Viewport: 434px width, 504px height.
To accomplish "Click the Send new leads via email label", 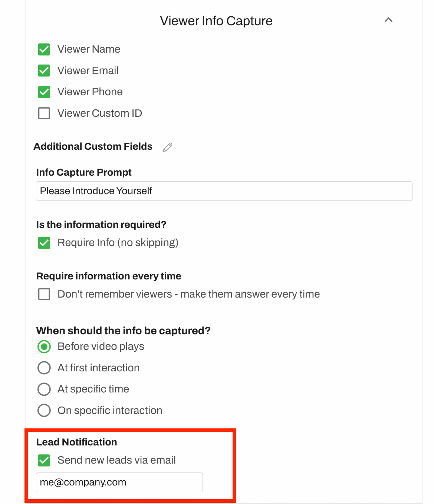I will pyautogui.click(x=116, y=460).
